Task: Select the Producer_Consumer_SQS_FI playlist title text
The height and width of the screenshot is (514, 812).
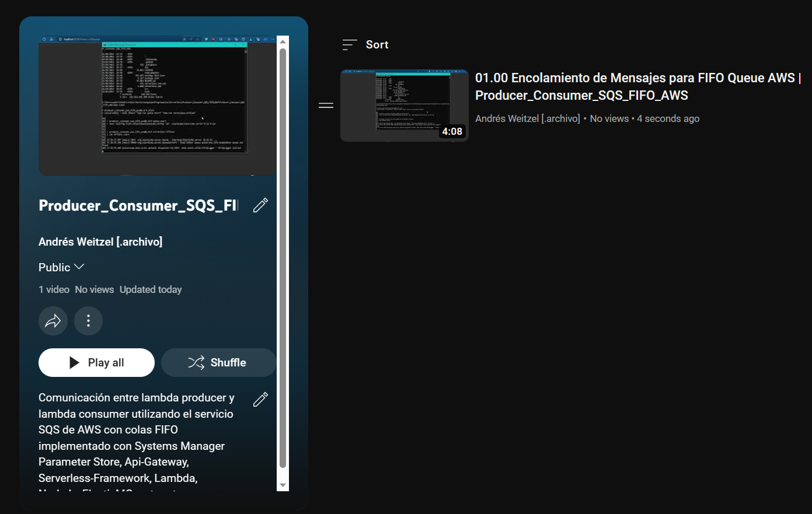Action: pyautogui.click(x=138, y=205)
